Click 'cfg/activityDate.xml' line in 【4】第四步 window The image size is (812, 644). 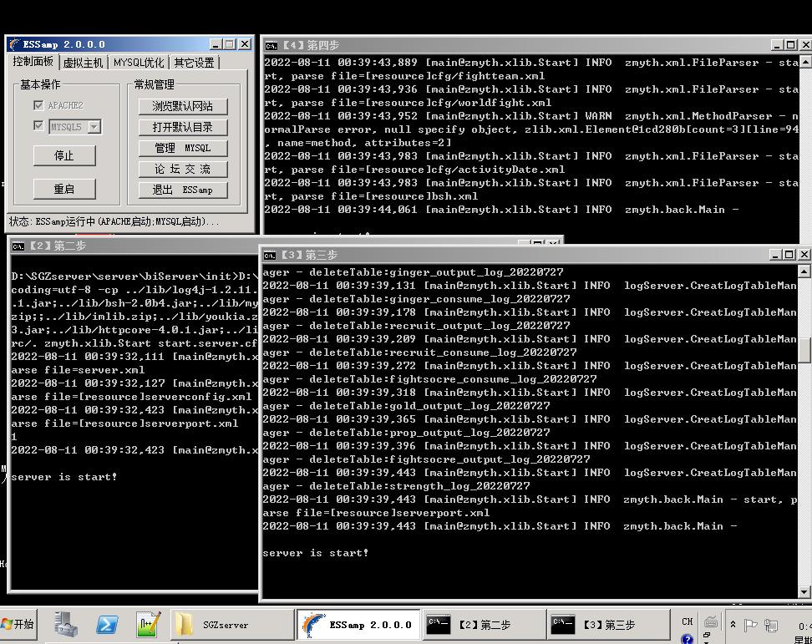[414, 170]
